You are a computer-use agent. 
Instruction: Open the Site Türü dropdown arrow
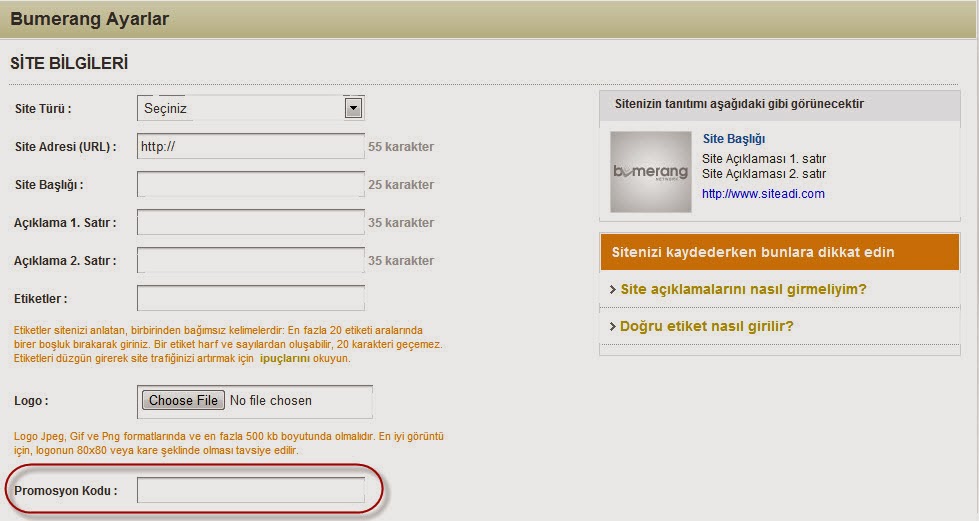353,108
